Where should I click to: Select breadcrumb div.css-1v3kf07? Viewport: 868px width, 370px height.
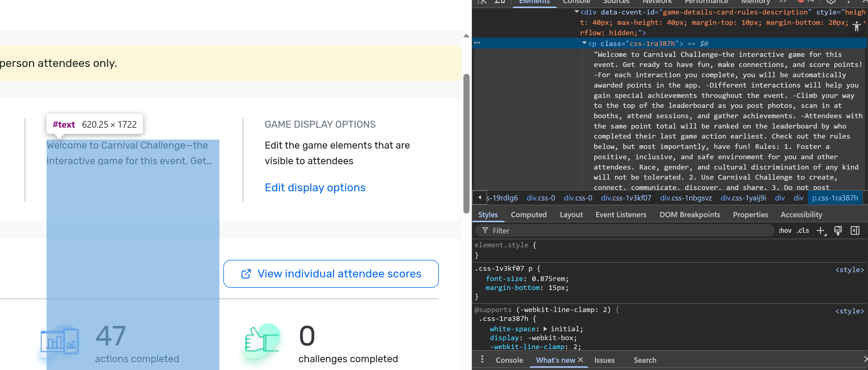(x=626, y=198)
